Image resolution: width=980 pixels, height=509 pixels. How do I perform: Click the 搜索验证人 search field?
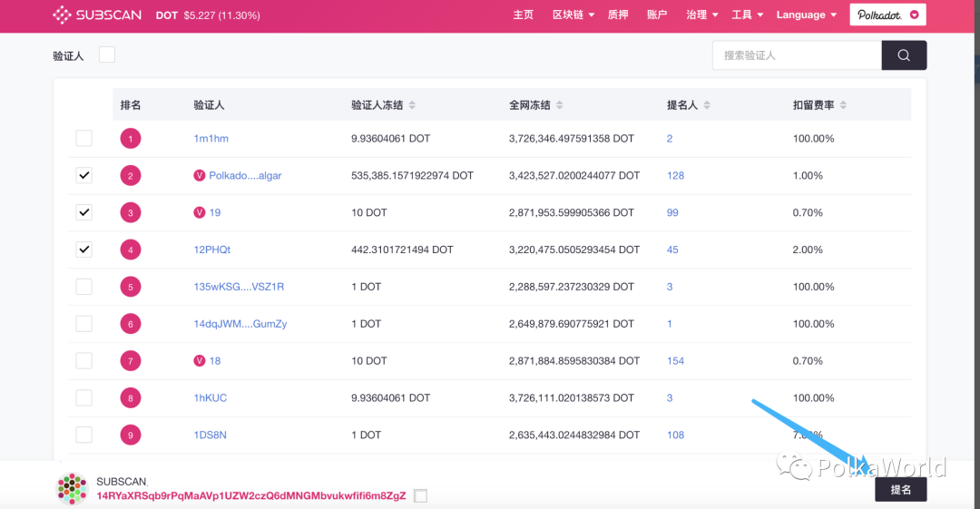pyautogui.click(x=797, y=55)
